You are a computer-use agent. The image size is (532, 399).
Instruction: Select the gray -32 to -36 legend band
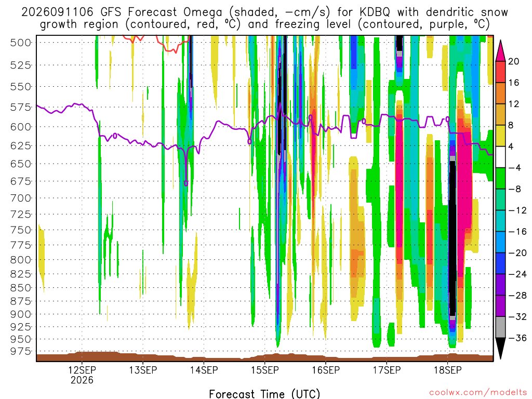[x=500, y=327]
